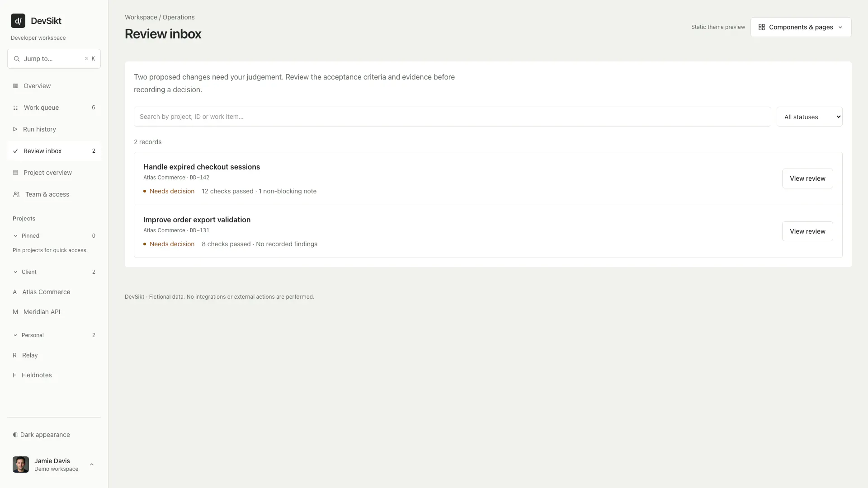
Task: Open Team & access page
Action: [x=54, y=194]
